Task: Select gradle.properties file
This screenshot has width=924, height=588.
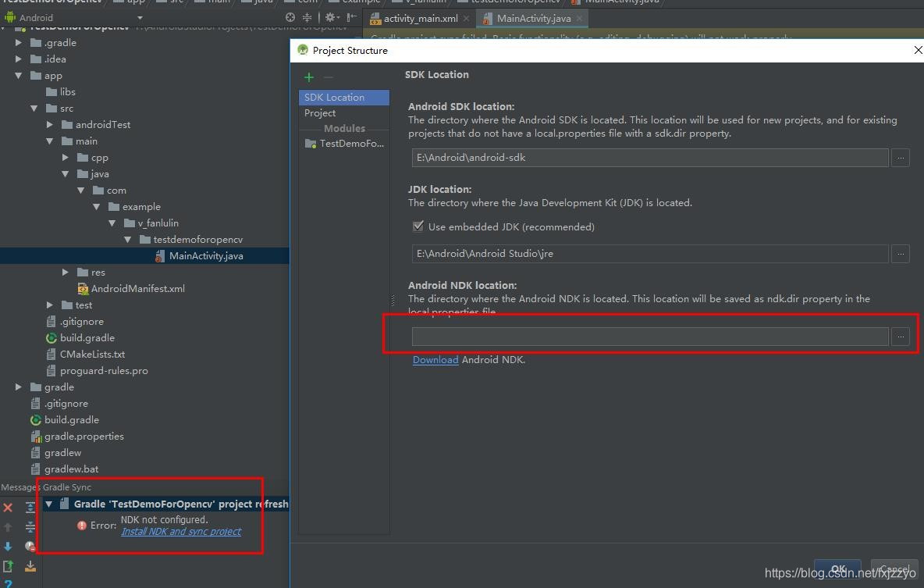Action: pos(84,437)
